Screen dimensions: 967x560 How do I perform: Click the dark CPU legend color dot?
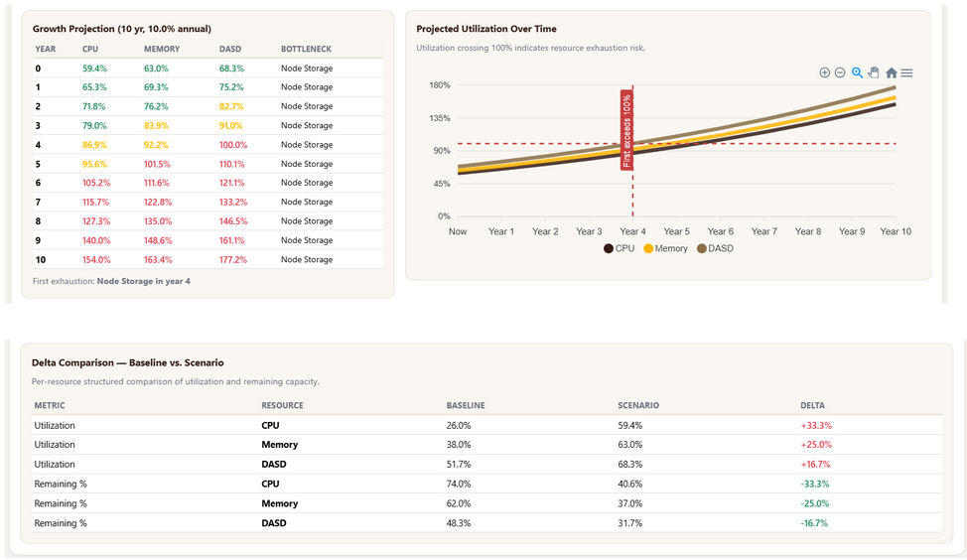608,248
